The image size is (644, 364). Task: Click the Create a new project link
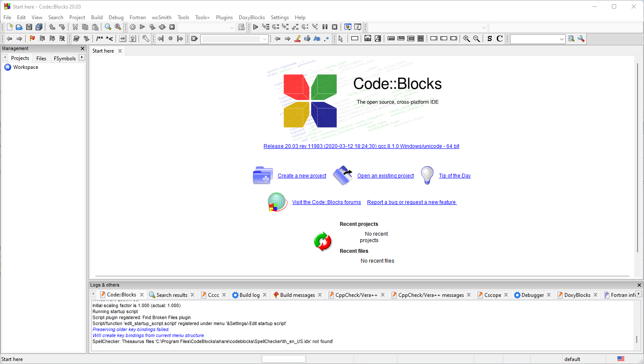(302, 176)
